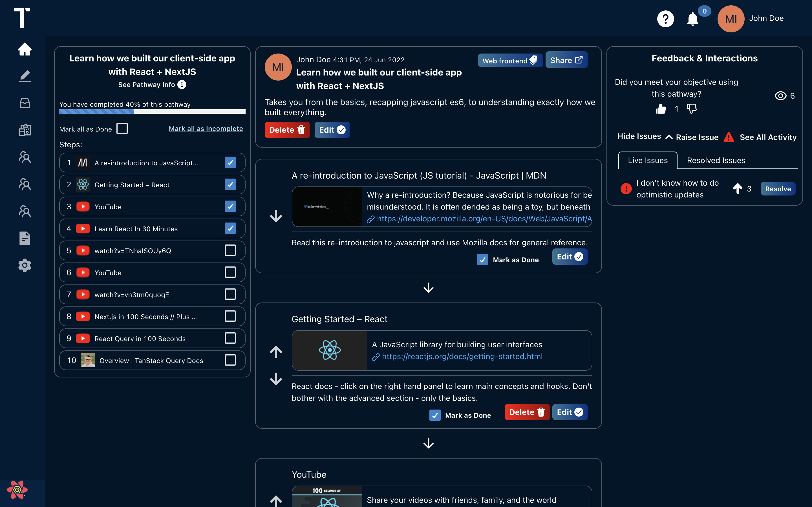Click the document/notes sidebar icon

click(x=24, y=238)
